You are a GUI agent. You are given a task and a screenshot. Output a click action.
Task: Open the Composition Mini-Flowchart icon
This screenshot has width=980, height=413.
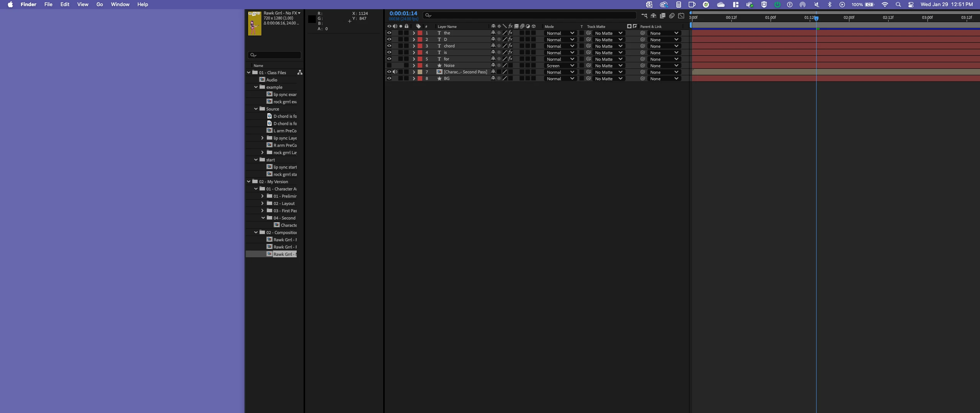point(644,16)
